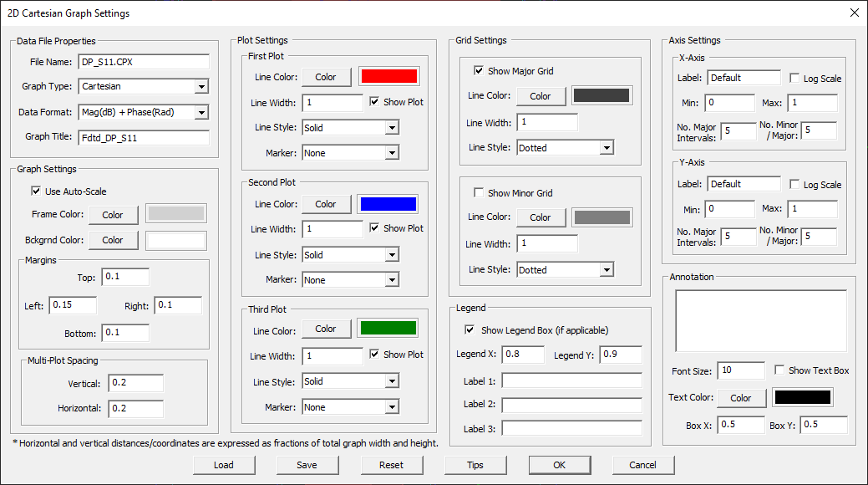Toggle Show Legend Box checkbox

(470, 330)
